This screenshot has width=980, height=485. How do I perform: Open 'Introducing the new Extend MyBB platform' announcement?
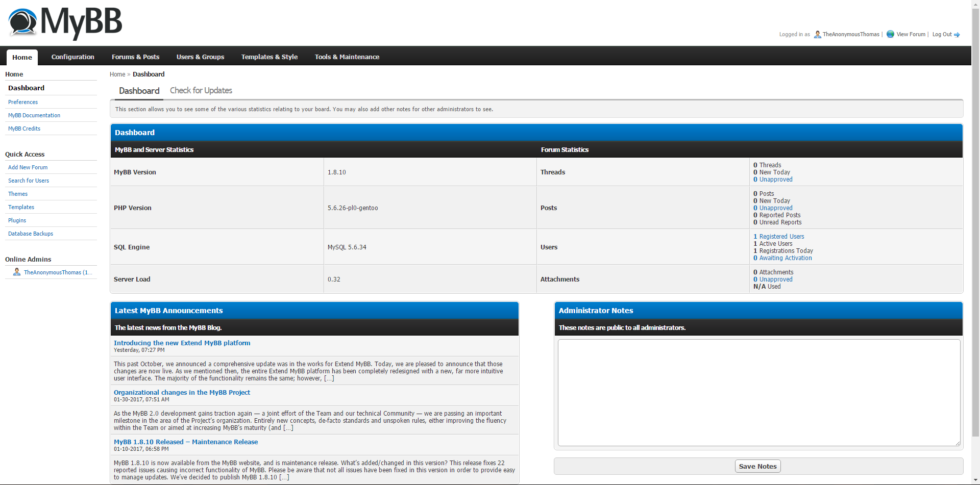pos(182,343)
